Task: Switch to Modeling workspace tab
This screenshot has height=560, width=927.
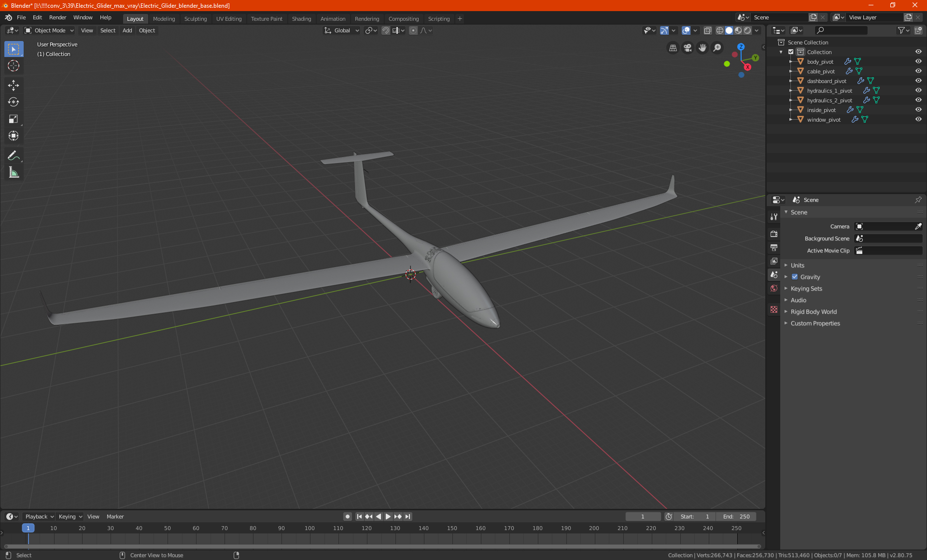Action: pos(164,19)
